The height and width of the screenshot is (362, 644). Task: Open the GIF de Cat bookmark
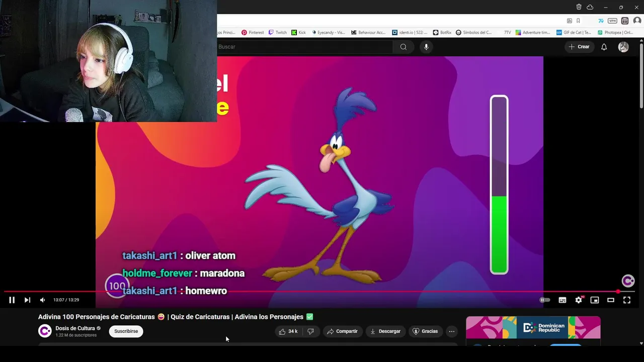point(574,32)
